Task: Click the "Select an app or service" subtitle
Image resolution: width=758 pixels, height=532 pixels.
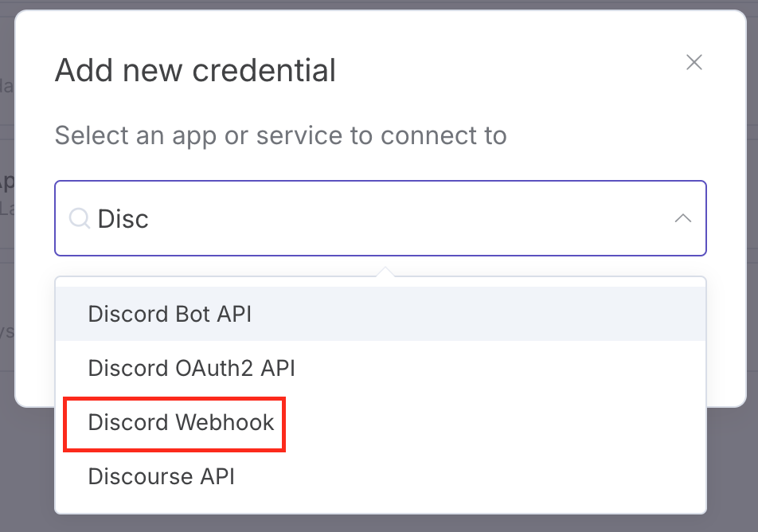Action: point(280,135)
